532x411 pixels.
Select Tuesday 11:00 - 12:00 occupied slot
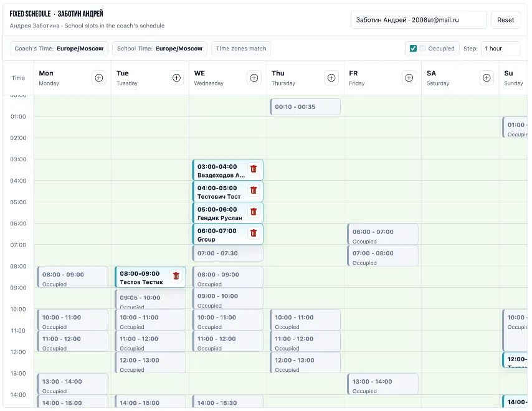(150, 341)
